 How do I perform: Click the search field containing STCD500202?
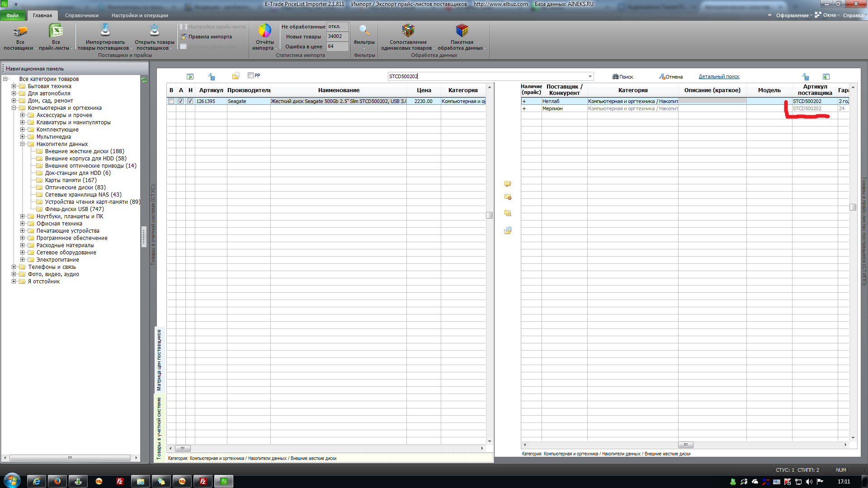[487, 76]
